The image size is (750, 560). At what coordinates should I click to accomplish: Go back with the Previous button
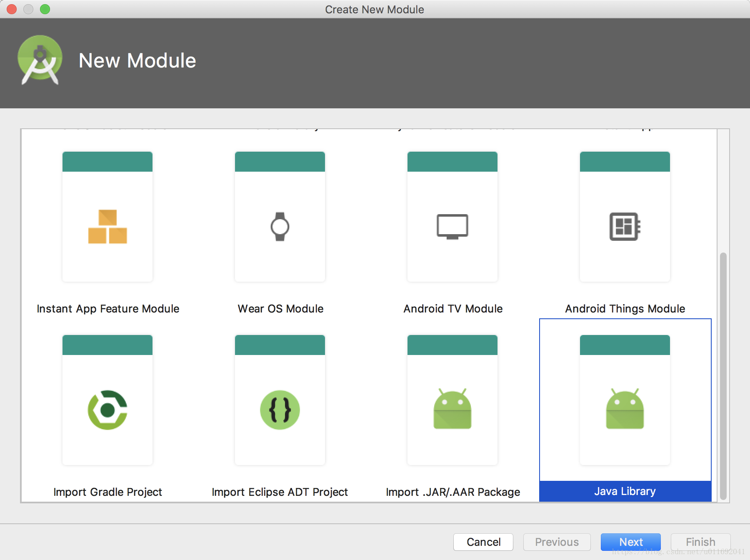click(x=557, y=542)
